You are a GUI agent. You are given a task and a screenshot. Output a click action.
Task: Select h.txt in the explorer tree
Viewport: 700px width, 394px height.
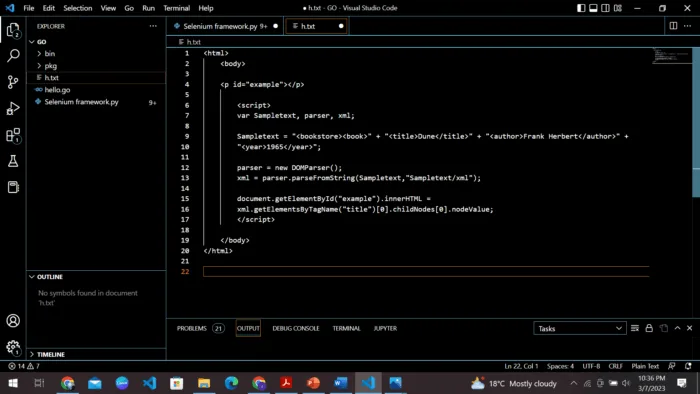point(96,78)
